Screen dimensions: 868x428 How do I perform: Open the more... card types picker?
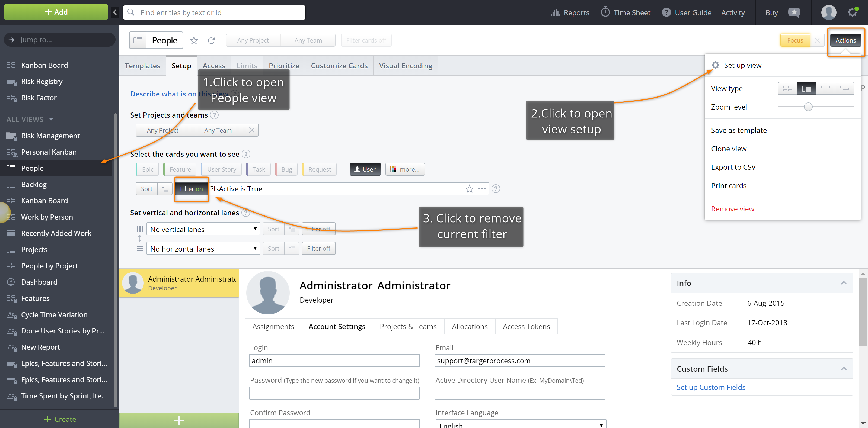tap(405, 169)
